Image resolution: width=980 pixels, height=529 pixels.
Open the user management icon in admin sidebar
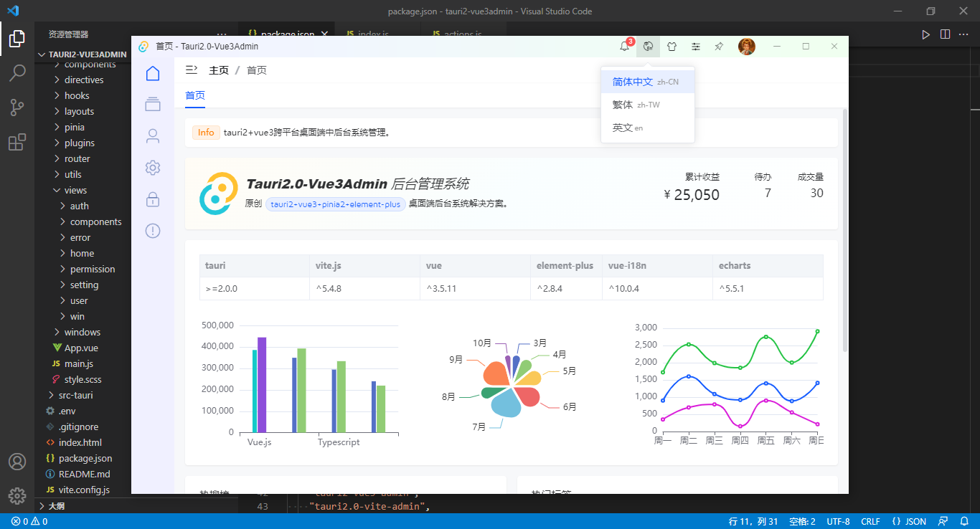pyautogui.click(x=152, y=136)
